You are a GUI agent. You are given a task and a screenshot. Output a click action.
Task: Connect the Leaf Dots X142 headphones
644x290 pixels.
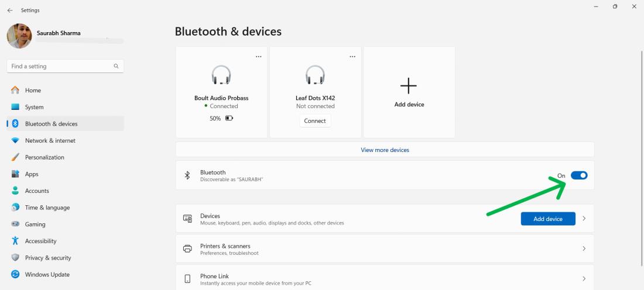click(315, 121)
